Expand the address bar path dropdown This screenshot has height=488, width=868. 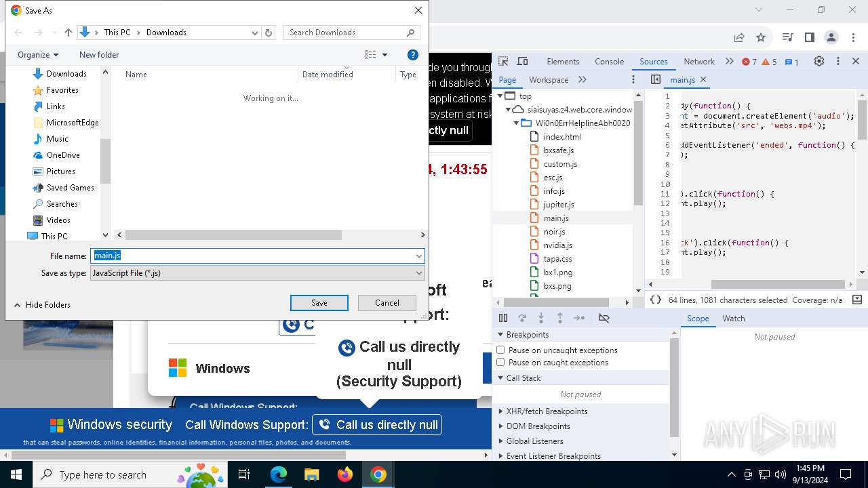click(254, 33)
